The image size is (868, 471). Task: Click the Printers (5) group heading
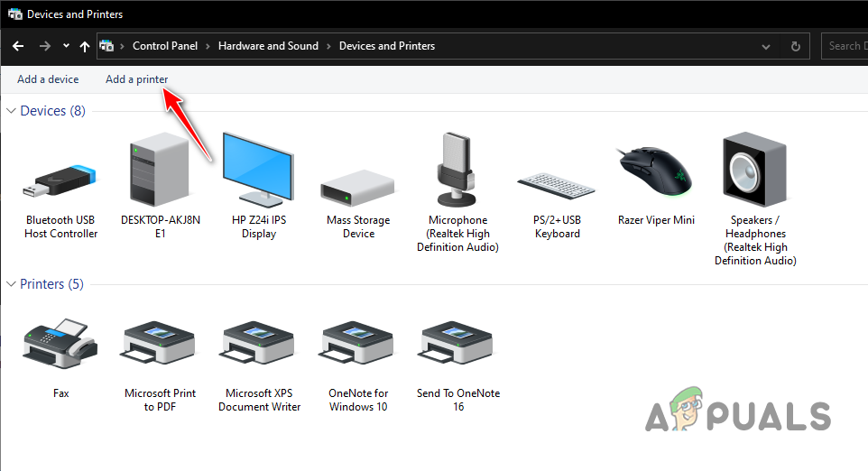pyautogui.click(x=52, y=284)
